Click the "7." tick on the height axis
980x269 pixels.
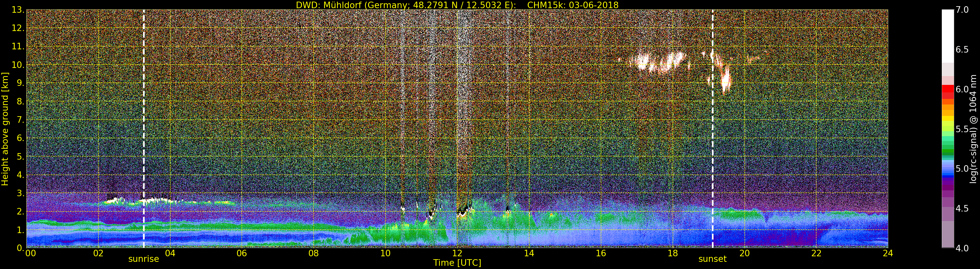pos(20,120)
